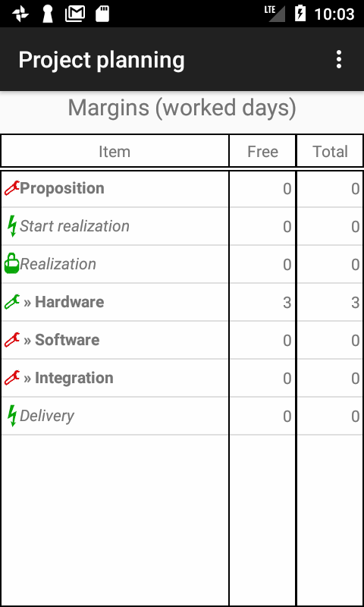Click the green lightning icon for Start realization
364x607 pixels.
(12, 226)
